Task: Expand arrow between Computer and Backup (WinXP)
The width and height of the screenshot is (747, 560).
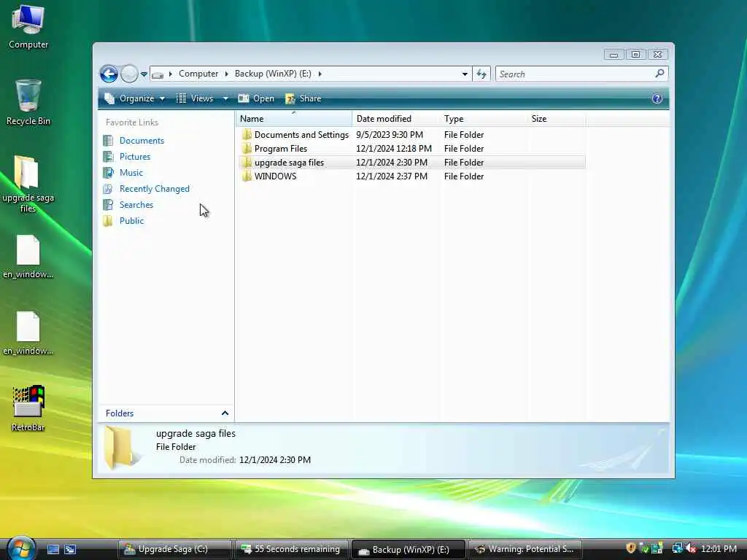Action: tap(226, 74)
